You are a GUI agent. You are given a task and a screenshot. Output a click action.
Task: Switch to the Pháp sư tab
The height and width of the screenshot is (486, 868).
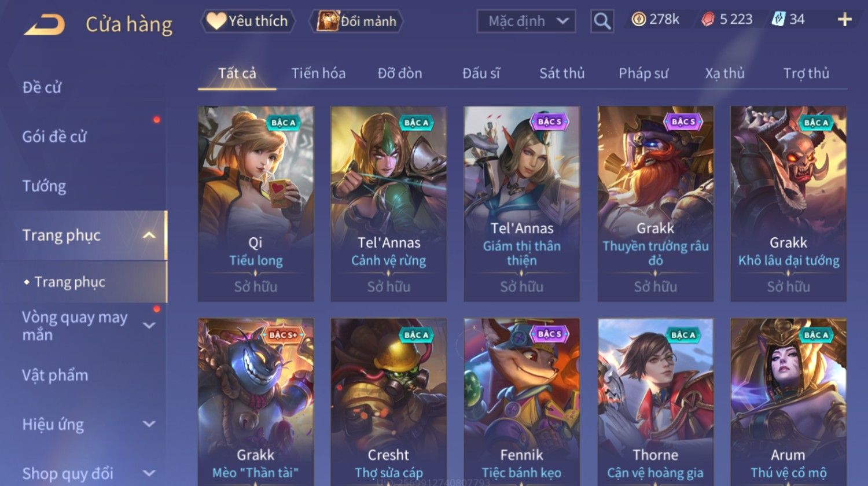click(x=643, y=73)
